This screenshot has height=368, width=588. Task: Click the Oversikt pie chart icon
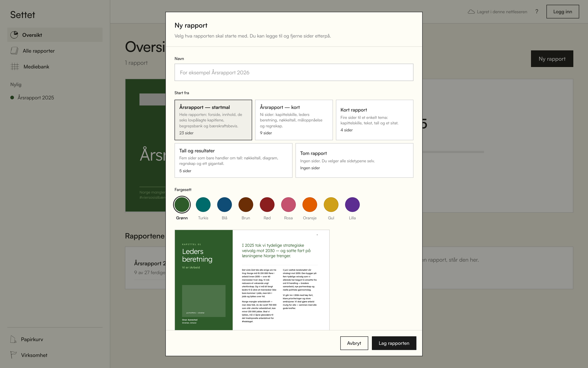tap(14, 35)
